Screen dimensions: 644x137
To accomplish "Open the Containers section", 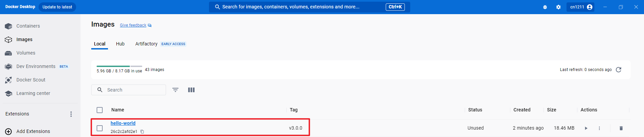I will (x=28, y=26).
